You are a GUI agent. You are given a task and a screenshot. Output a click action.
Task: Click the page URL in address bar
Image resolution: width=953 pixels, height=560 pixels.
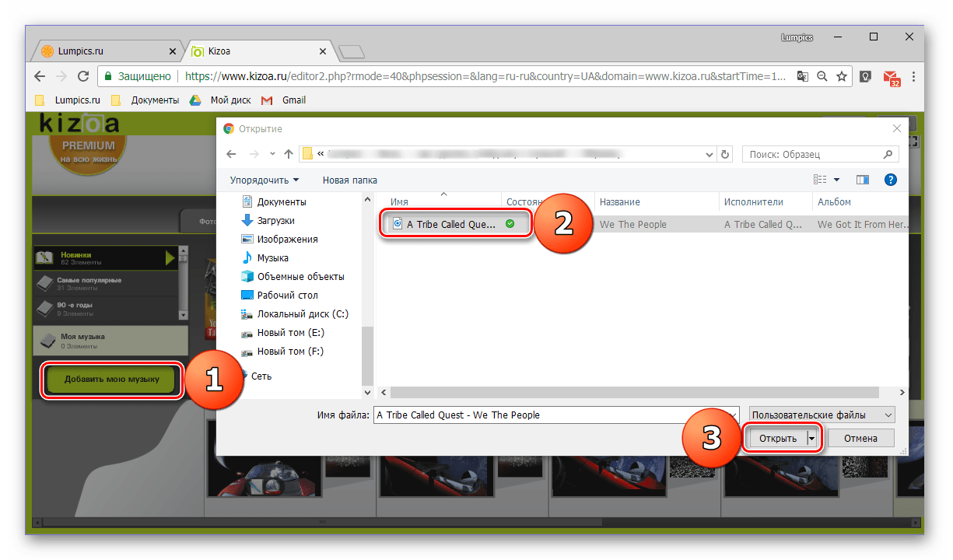click(487, 76)
